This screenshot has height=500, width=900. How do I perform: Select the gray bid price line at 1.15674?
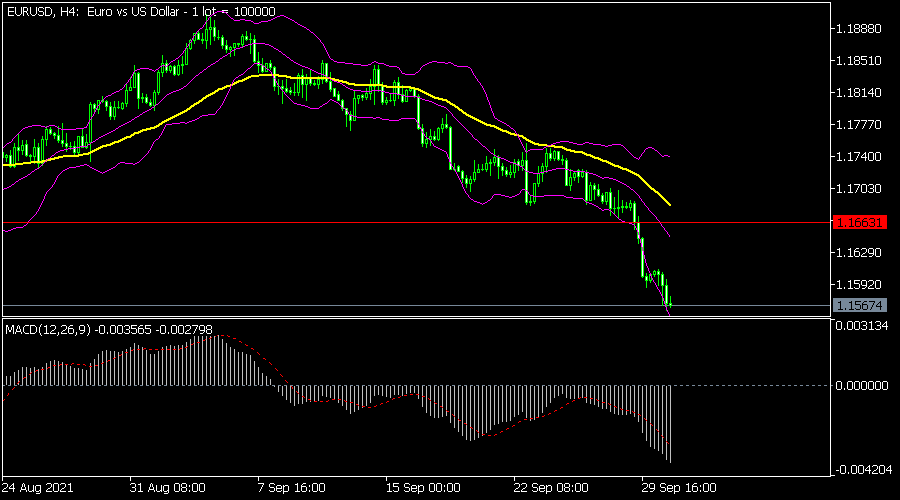click(417, 305)
